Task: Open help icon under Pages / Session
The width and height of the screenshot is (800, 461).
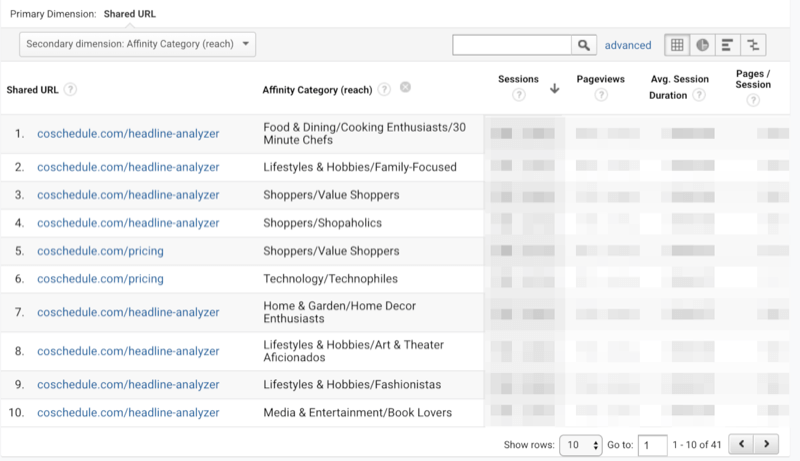Action: tap(753, 100)
